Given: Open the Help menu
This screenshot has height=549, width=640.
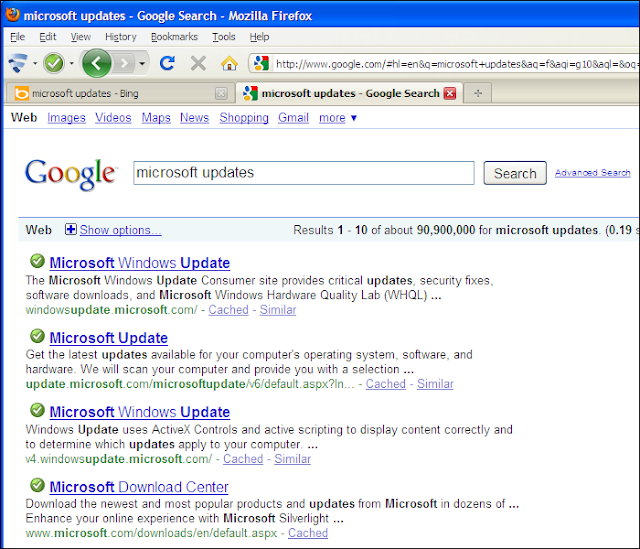Looking at the screenshot, I should point(259,37).
